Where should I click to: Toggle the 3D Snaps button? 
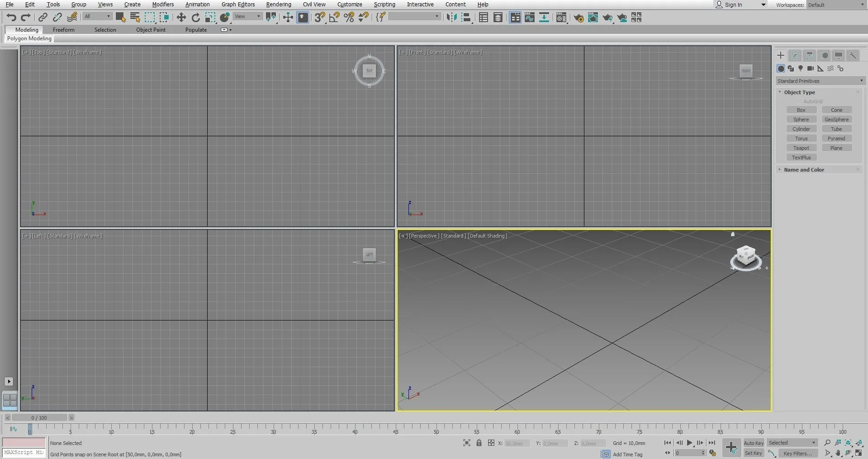coord(320,18)
